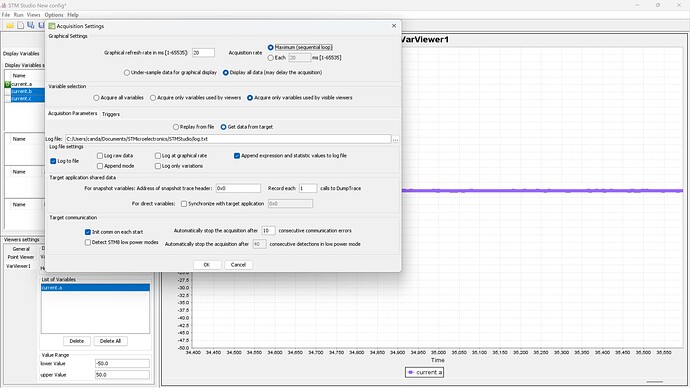
Task: Click the VarViewer1 chart title
Action: pyautogui.click(x=425, y=40)
